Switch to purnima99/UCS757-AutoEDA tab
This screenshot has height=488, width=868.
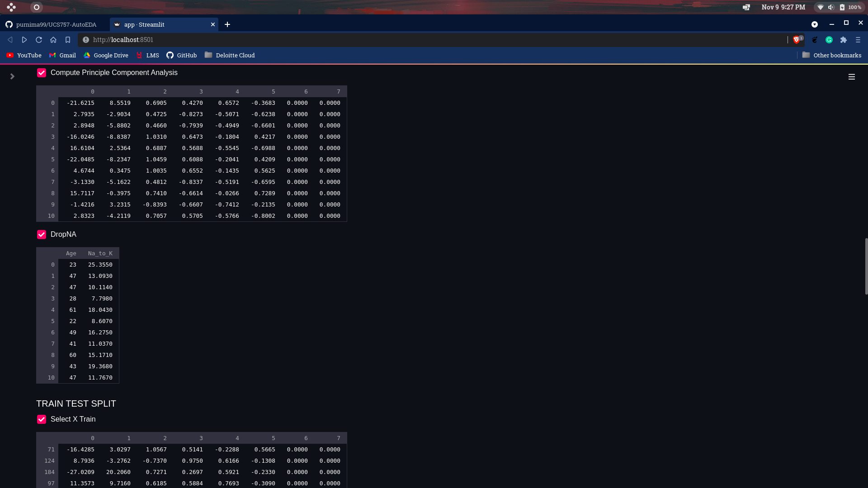56,24
